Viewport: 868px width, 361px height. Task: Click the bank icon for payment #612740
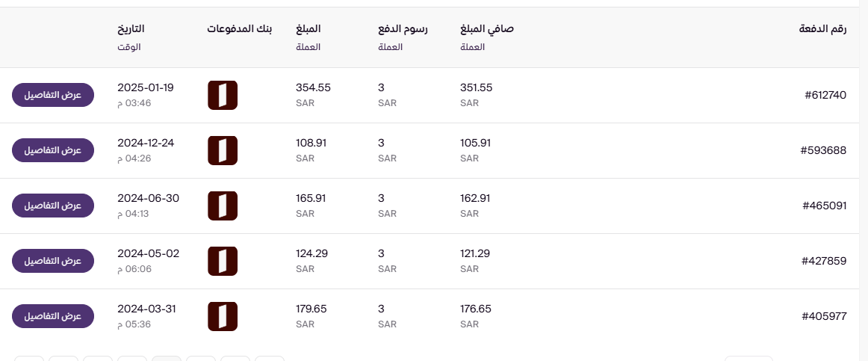[222, 96]
